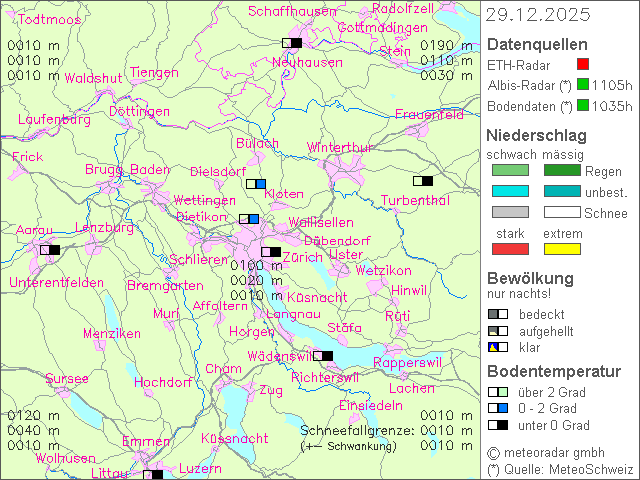Click the 'unter 0 Grad' temperature icon
Viewport: 640px width, 480px height.
(497, 425)
